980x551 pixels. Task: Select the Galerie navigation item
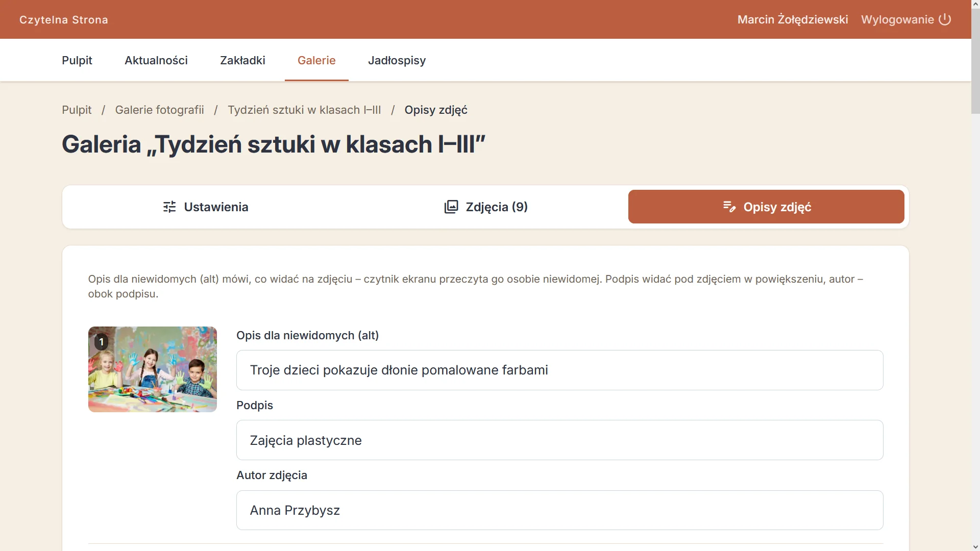point(316,60)
